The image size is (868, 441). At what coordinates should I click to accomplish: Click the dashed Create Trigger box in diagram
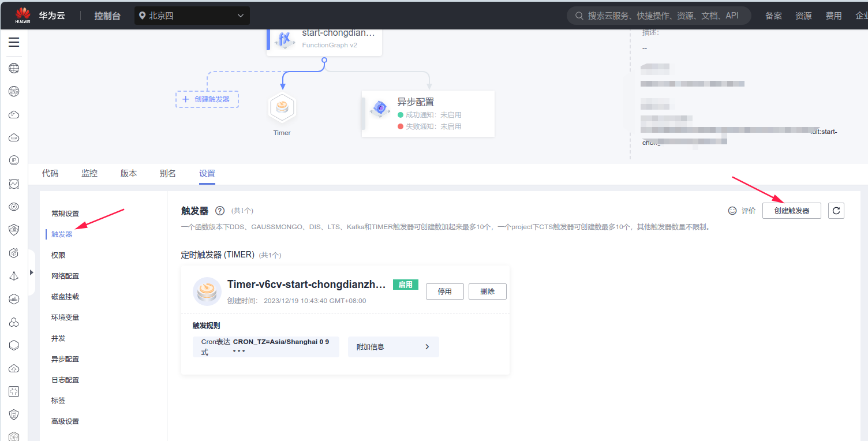point(207,99)
